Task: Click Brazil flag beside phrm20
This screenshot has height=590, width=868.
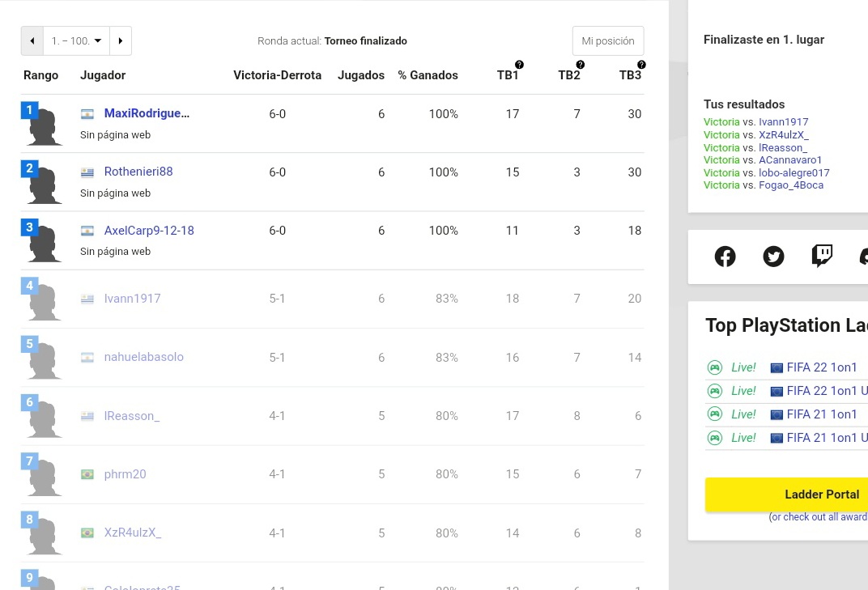Action: pyautogui.click(x=87, y=474)
